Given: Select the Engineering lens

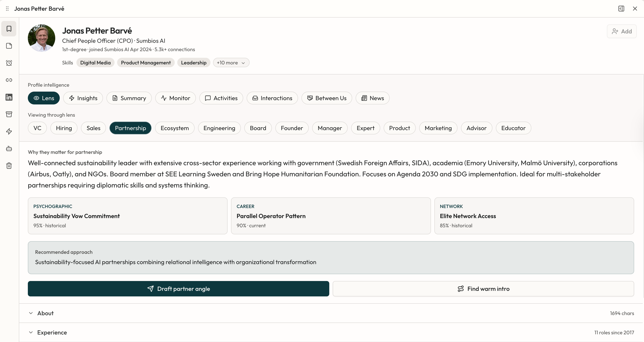Looking at the screenshot, I should (219, 128).
